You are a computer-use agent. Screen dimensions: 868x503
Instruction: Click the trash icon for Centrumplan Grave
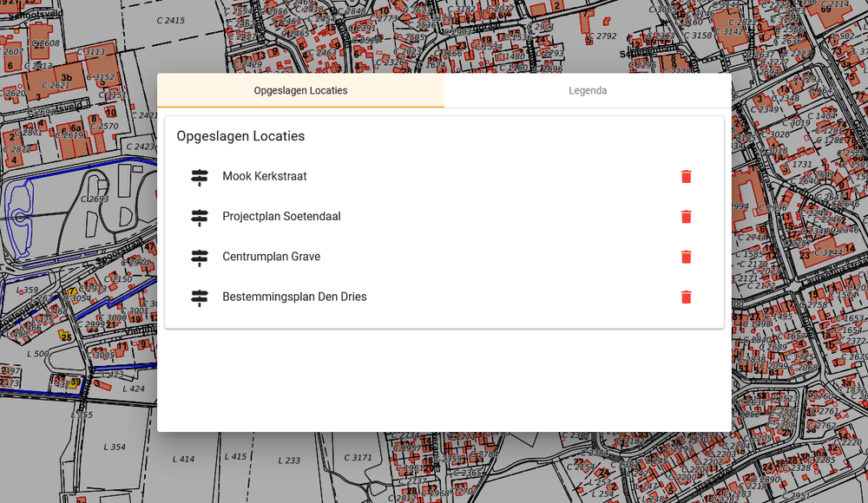pos(686,257)
